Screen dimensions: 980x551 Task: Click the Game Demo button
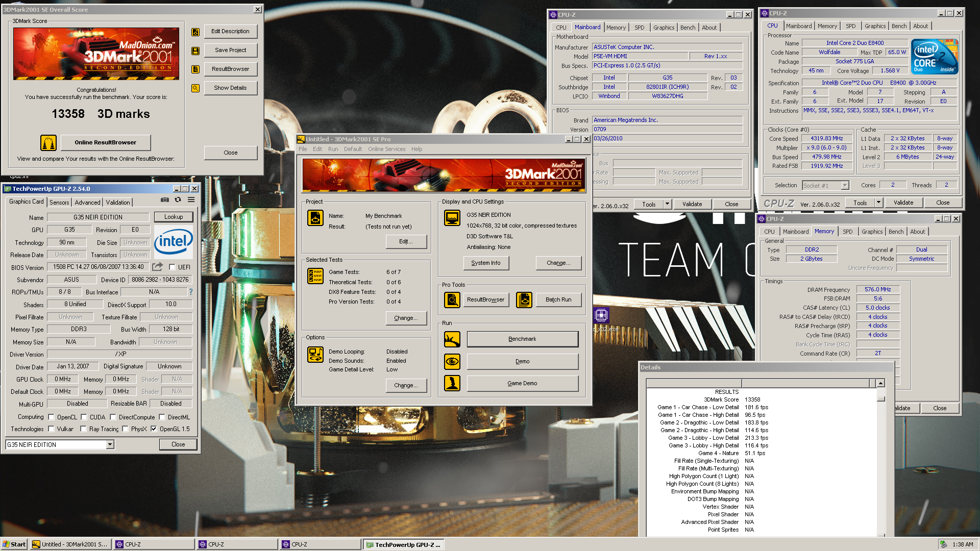522,383
